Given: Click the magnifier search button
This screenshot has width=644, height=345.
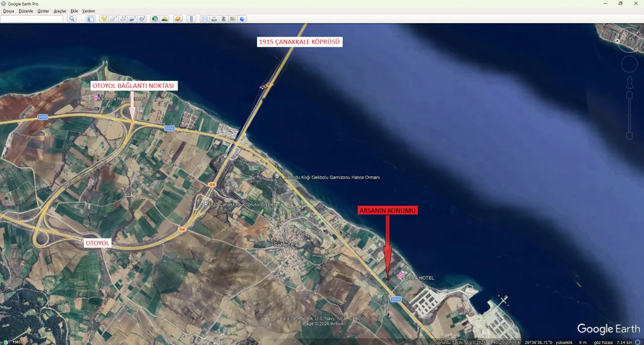Looking at the screenshot, I should 72,19.
